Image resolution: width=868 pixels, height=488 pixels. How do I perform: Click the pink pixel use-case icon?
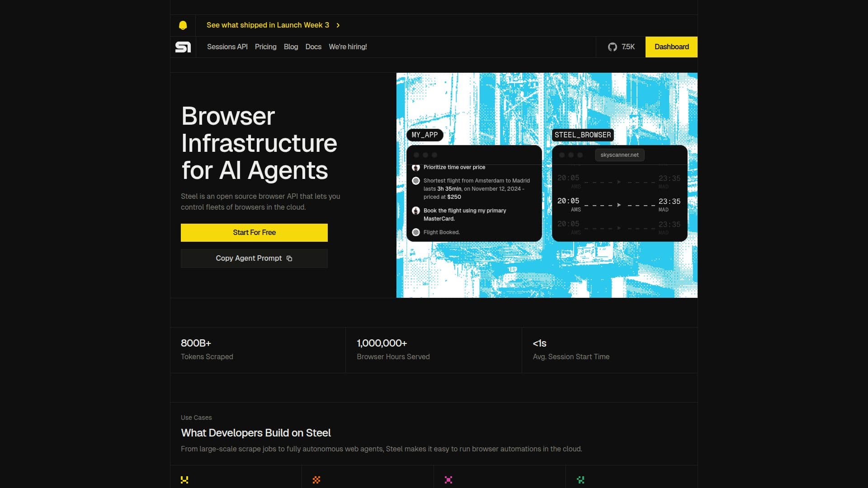point(448,480)
